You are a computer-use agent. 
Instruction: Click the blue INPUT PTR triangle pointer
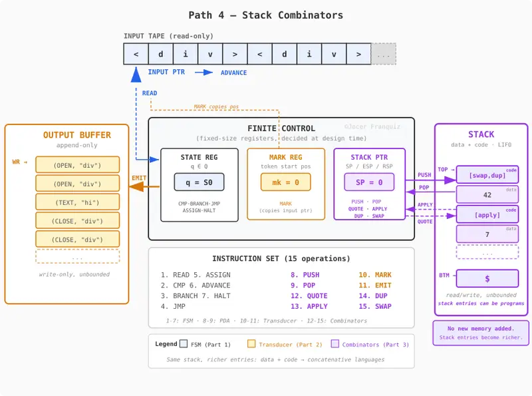(136, 75)
